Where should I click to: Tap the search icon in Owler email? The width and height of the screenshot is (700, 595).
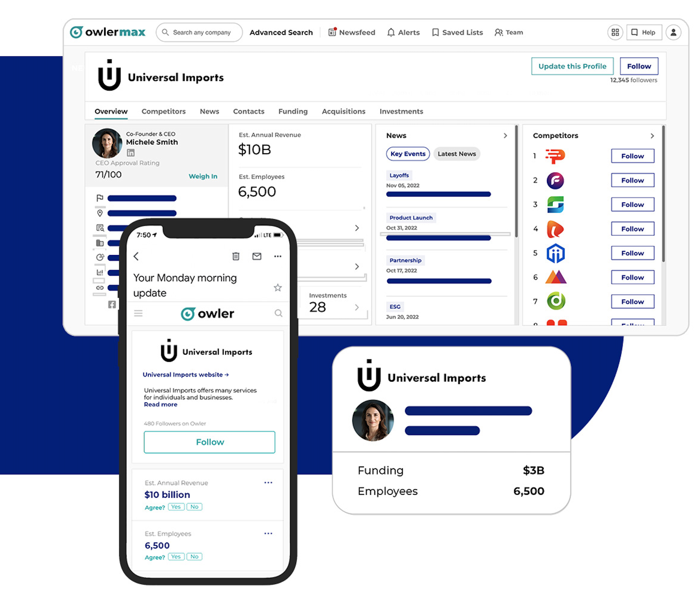point(278,313)
